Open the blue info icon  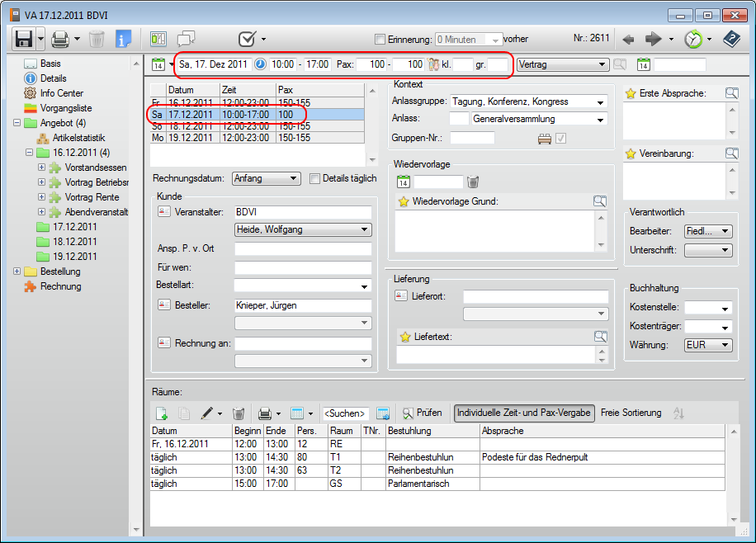[x=124, y=39]
